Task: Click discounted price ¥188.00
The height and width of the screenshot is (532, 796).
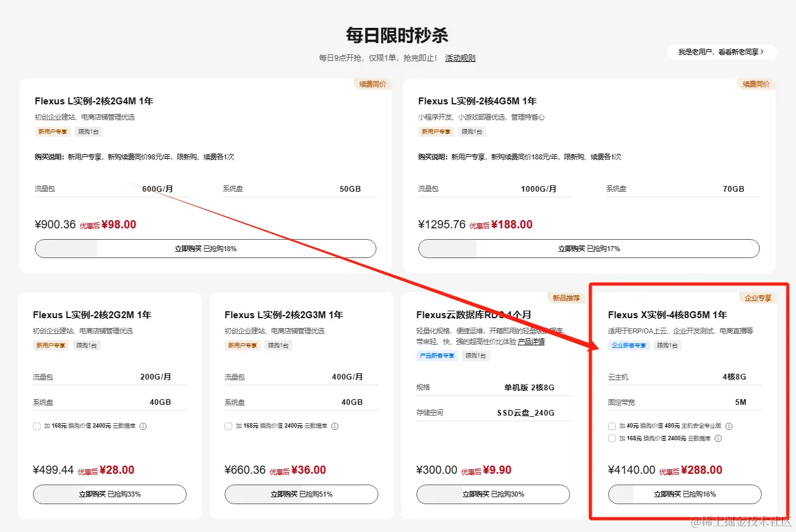Action: [x=512, y=225]
